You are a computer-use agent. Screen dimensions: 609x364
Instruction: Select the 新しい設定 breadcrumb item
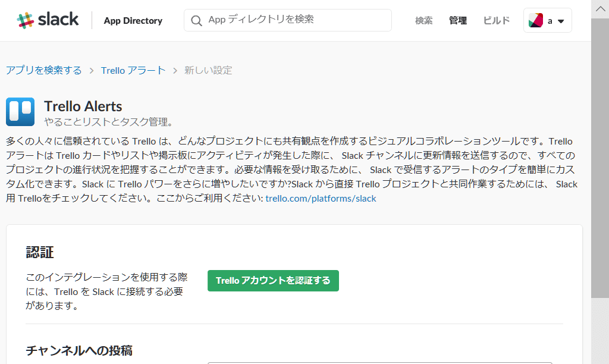[208, 70]
